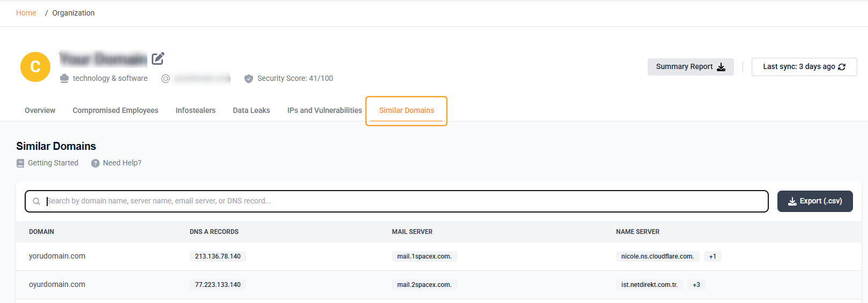Switch to the Compromised Employees tab
Screen dimensions: 868x303
(x=115, y=110)
